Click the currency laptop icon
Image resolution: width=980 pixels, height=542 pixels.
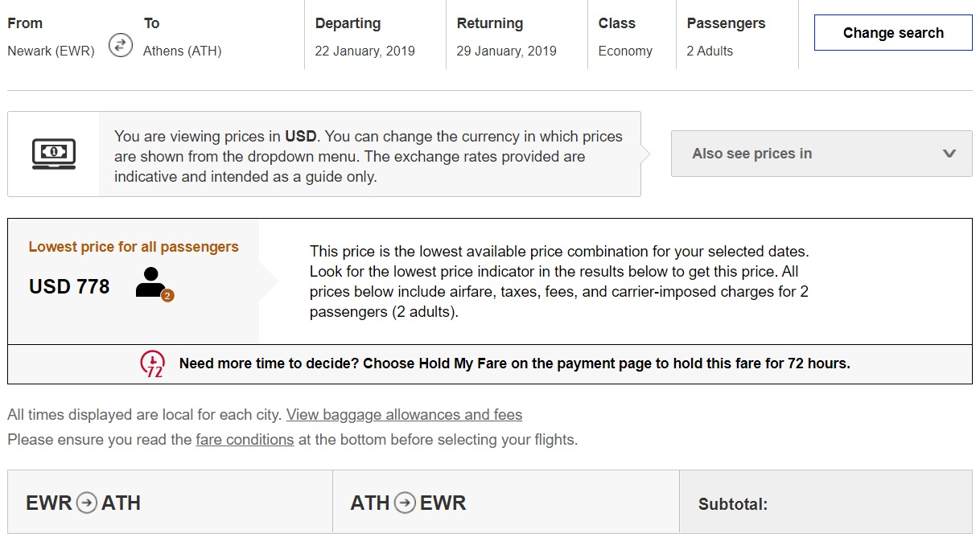tap(54, 153)
